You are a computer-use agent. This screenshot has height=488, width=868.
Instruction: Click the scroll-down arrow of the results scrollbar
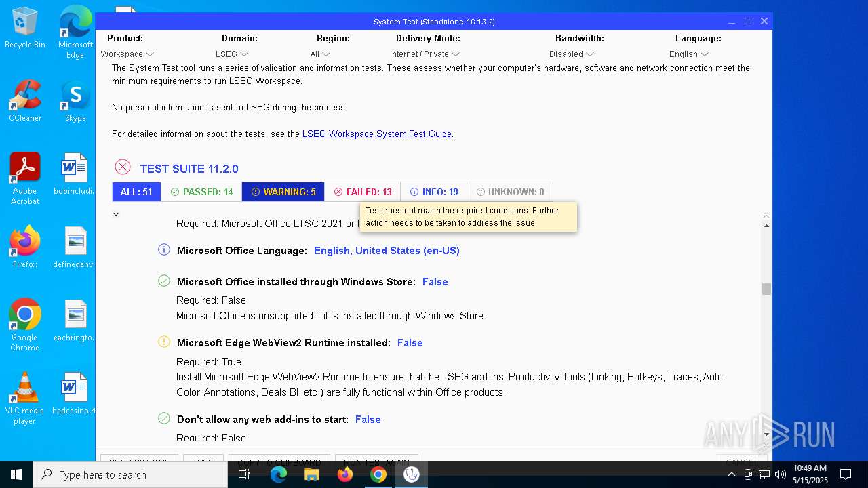tap(766, 435)
